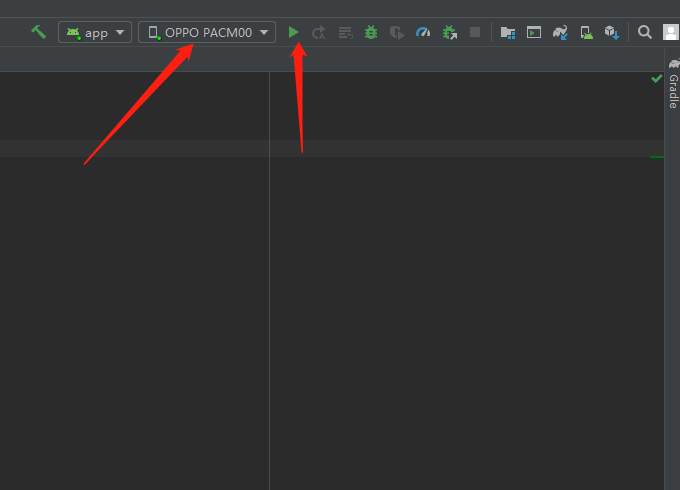Open the Profile app gauge icon
Viewport: 680px width, 490px height.
tap(423, 32)
